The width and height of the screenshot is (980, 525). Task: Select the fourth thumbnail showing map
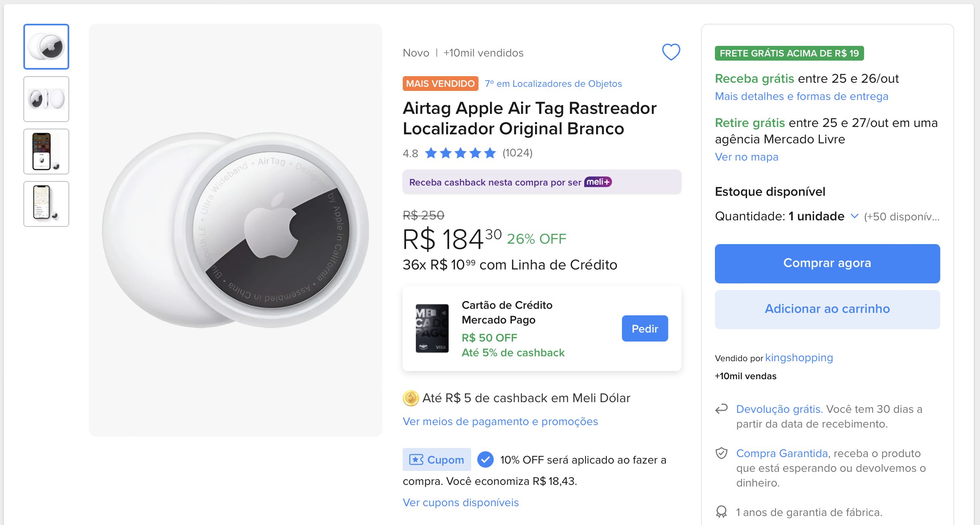pos(46,204)
